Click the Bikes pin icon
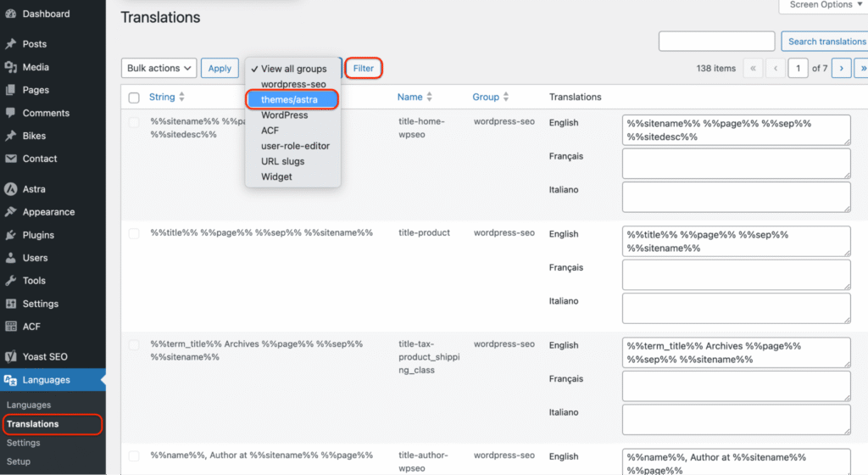 coord(10,136)
